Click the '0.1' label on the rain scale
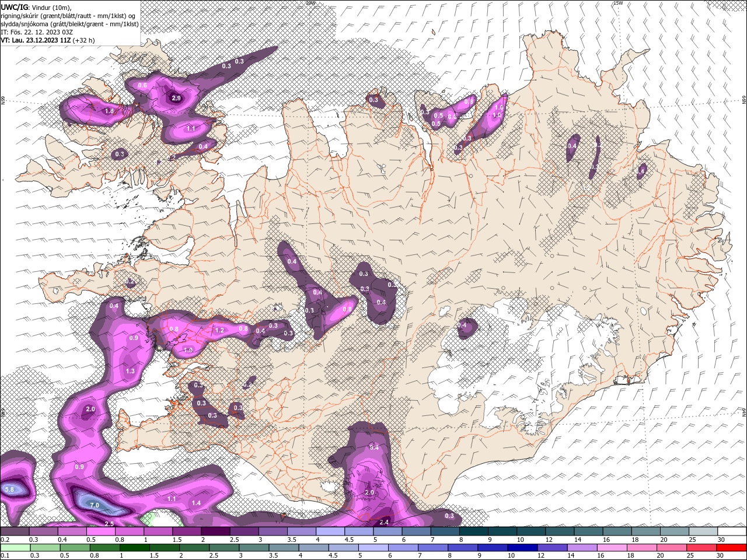Screen dimensions: 747x560 [x=4, y=555]
